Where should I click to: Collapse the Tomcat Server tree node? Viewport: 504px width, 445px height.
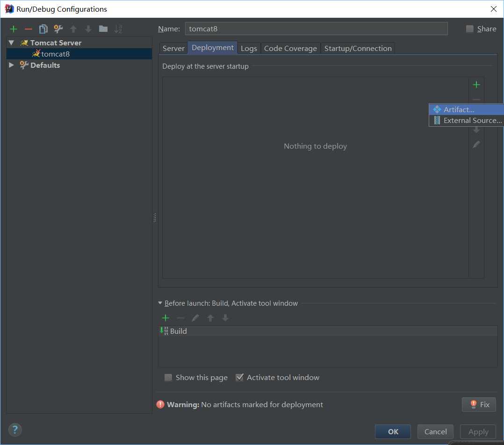tap(11, 43)
